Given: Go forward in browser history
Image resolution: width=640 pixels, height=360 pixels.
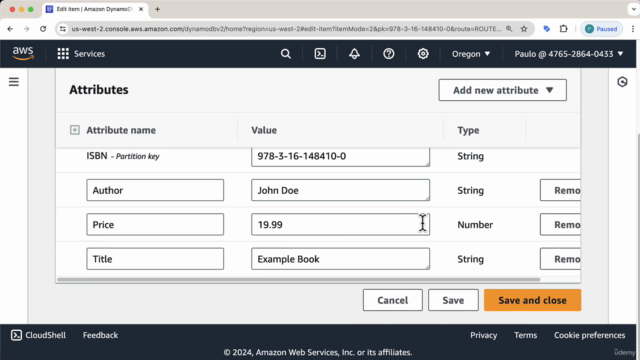Looking at the screenshot, I should point(27,29).
